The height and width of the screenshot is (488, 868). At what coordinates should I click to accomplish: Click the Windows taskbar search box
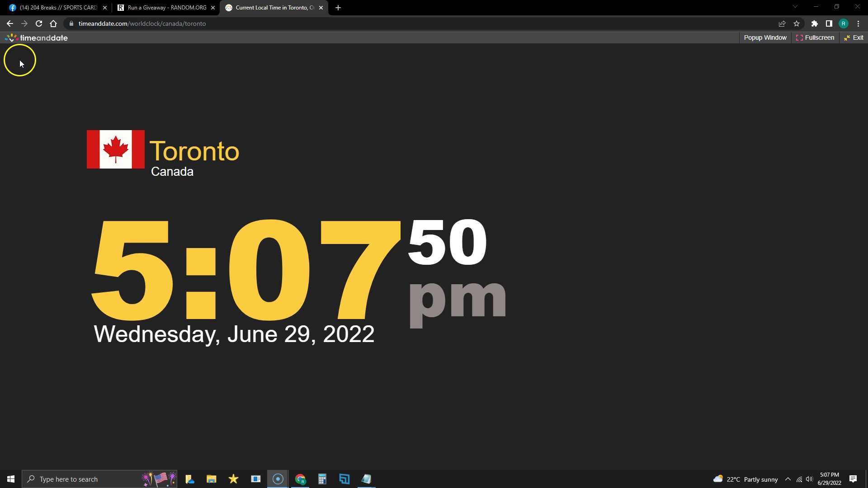pyautogui.click(x=86, y=479)
